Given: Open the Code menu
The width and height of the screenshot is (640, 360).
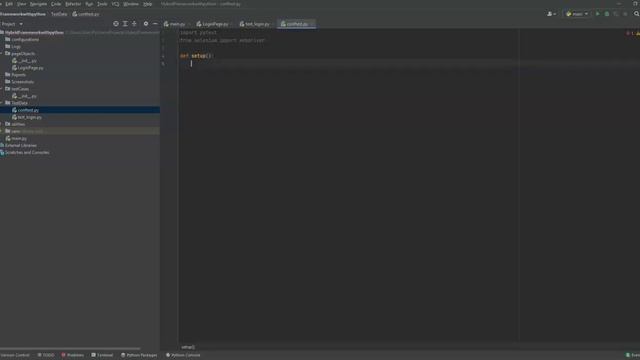Looking at the screenshot, I should tap(56, 4).
